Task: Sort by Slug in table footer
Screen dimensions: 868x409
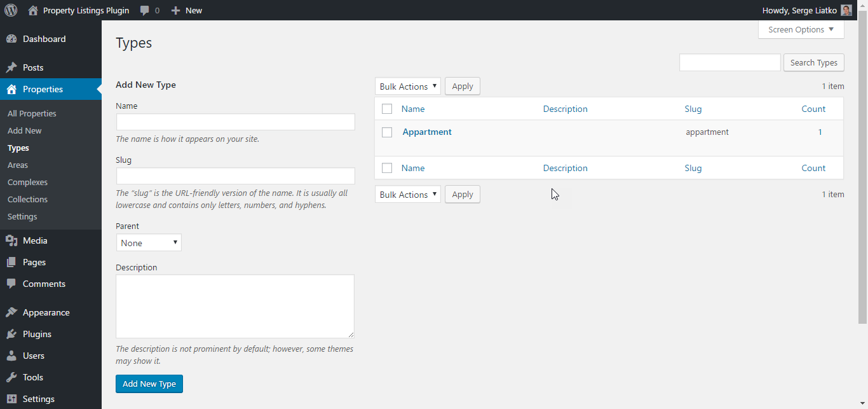Action: pos(693,168)
